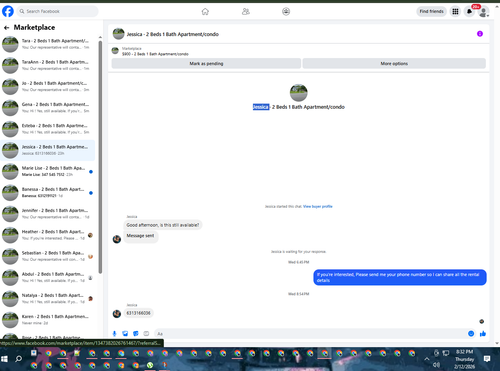Click the seen avatar on Sebastian row

(90, 257)
